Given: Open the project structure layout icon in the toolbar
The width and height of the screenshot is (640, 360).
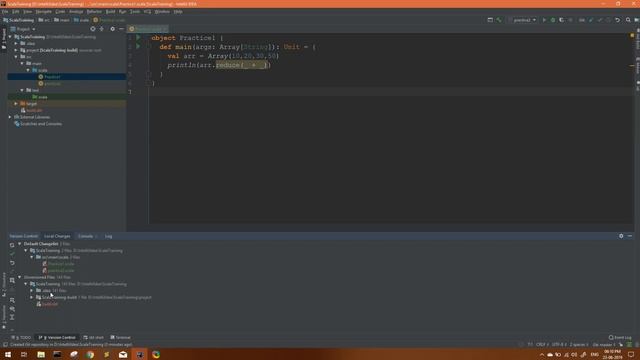Looking at the screenshot, I should (490, 20).
